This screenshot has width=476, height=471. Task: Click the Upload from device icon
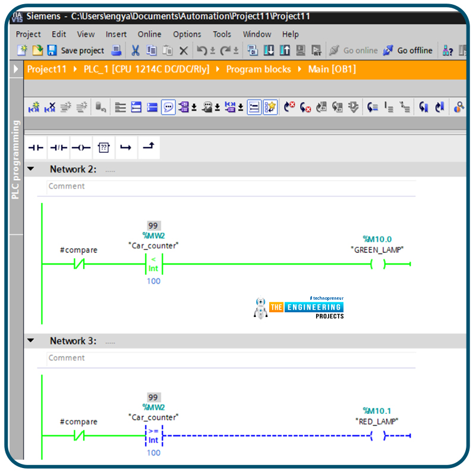pyautogui.click(x=285, y=50)
